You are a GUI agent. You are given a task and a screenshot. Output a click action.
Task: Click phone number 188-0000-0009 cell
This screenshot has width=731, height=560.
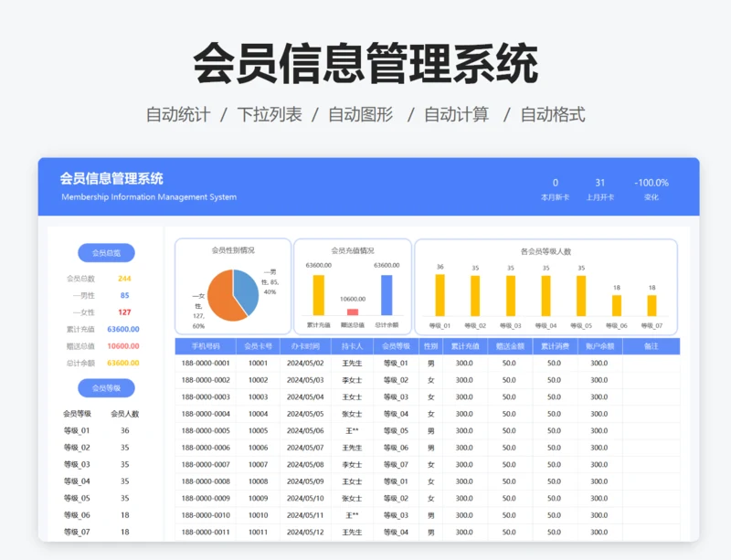(206, 498)
